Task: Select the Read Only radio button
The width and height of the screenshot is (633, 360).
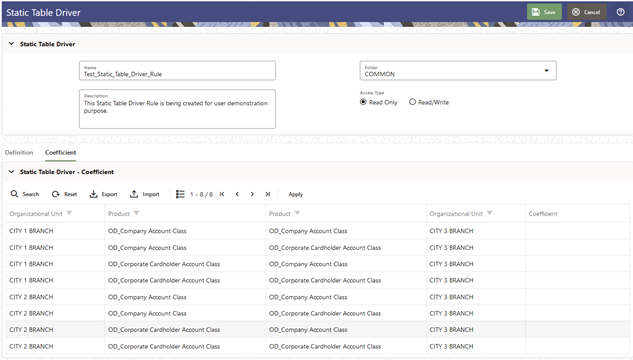Action: pos(363,102)
